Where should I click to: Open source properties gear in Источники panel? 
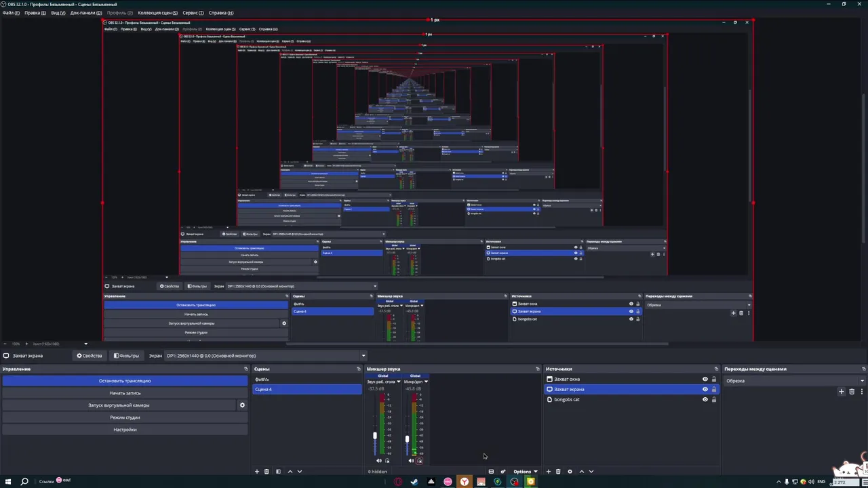coord(570,471)
